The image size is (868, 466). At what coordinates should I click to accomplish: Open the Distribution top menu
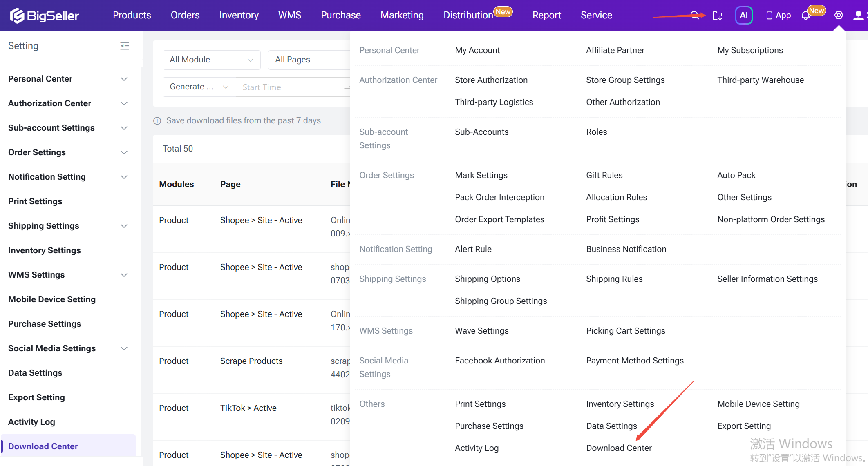pos(468,15)
